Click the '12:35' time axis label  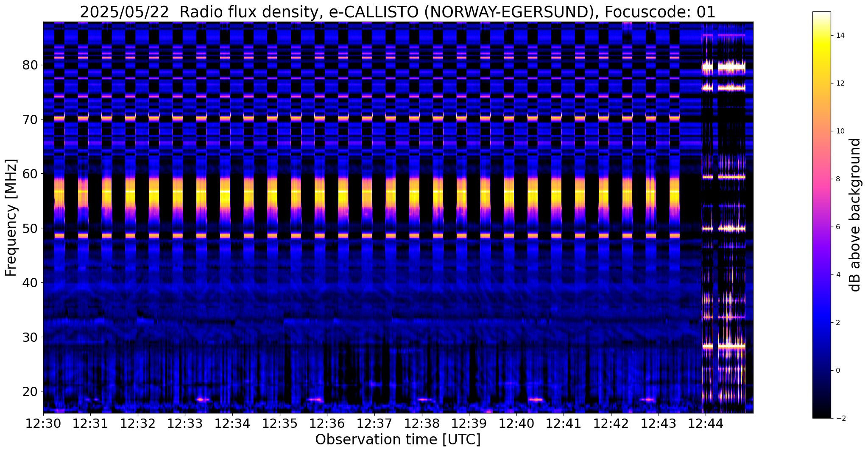coord(279,423)
